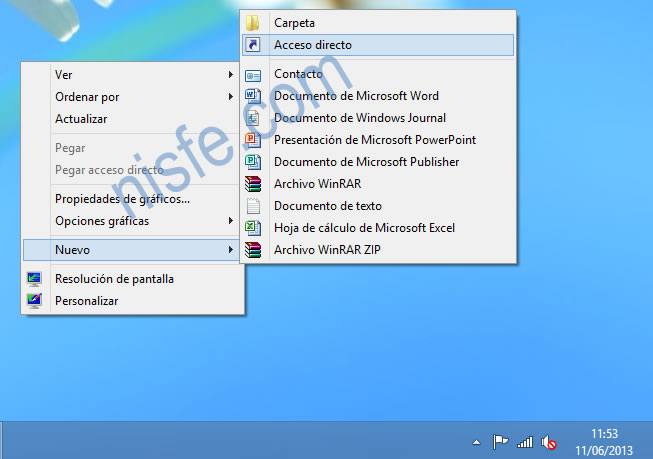Select the Pegar acceso directo entry

pyautogui.click(x=131, y=170)
